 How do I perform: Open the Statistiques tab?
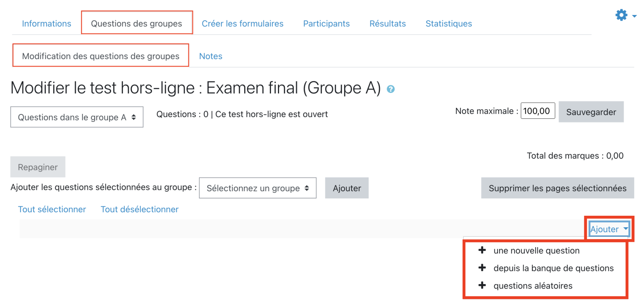[449, 23]
